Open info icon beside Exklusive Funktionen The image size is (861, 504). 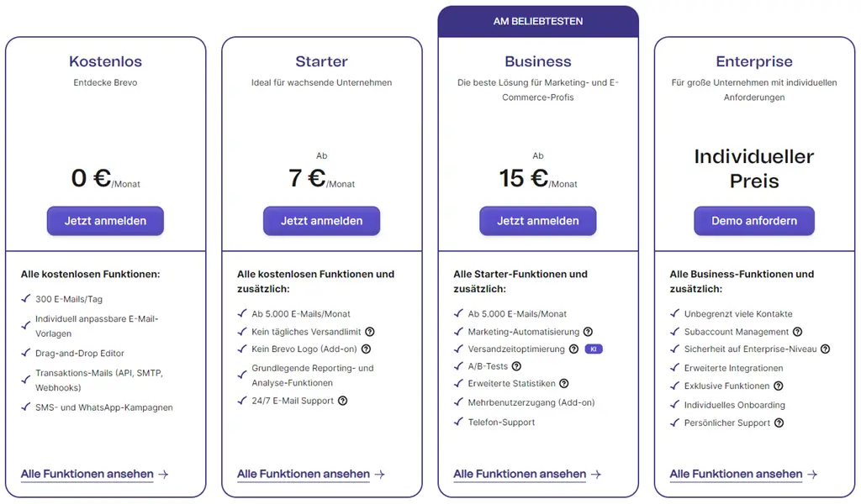[x=779, y=386]
